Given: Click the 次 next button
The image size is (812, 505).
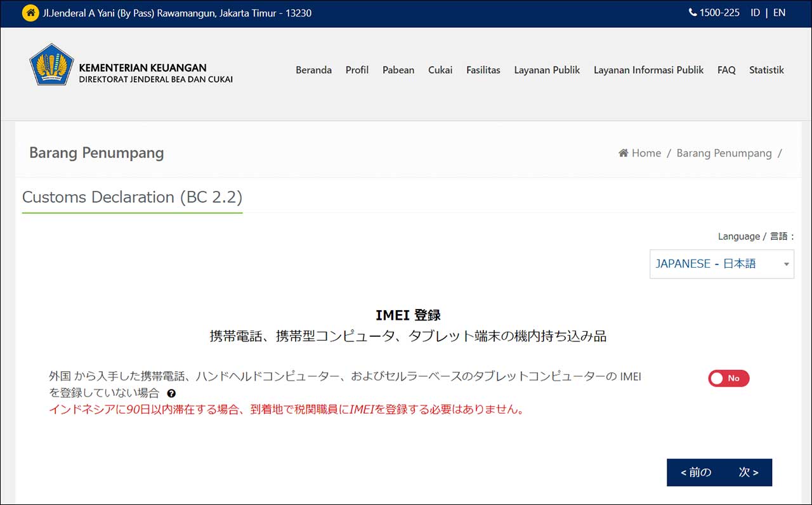Looking at the screenshot, I should point(749,473).
